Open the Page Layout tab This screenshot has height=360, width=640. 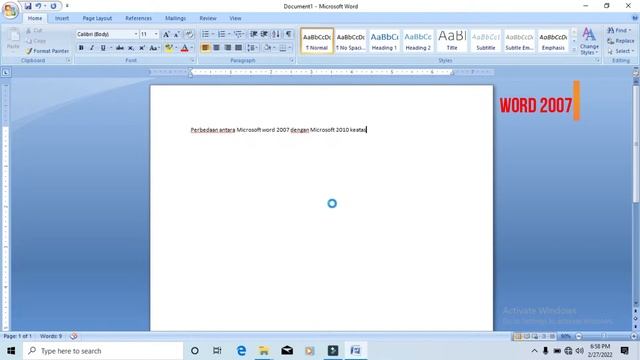[x=97, y=18]
